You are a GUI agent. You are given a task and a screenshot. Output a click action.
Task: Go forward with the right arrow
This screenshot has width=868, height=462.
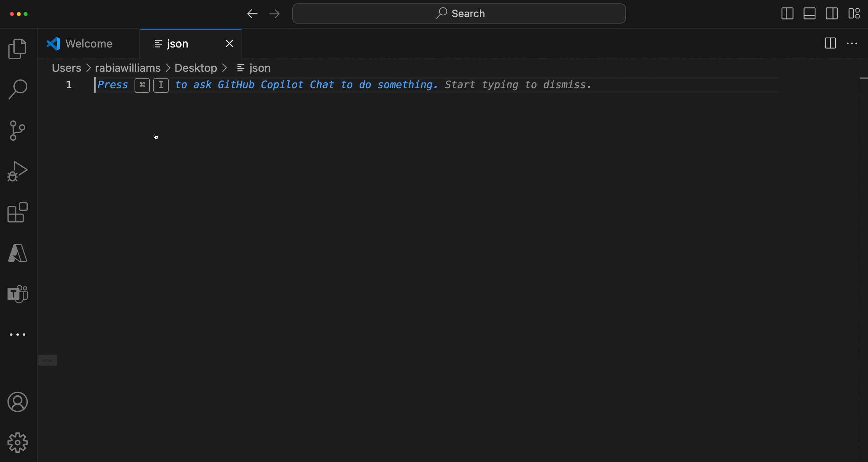(x=275, y=14)
